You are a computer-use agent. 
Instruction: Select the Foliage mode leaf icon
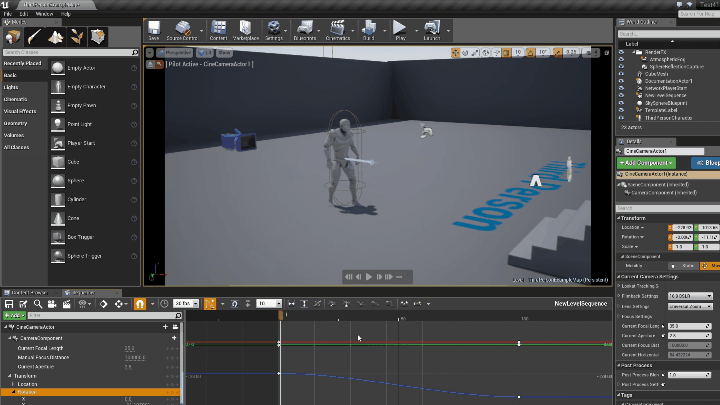[x=77, y=37]
